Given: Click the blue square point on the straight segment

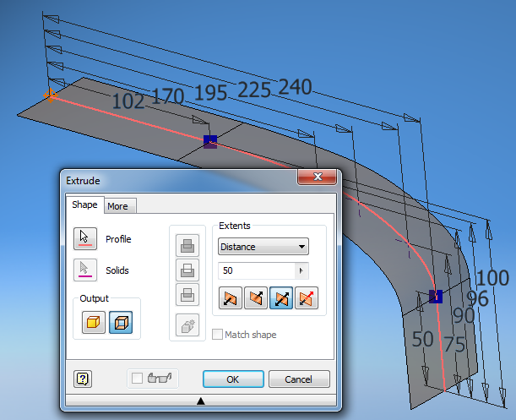Looking at the screenshot, I should point(210,142).
